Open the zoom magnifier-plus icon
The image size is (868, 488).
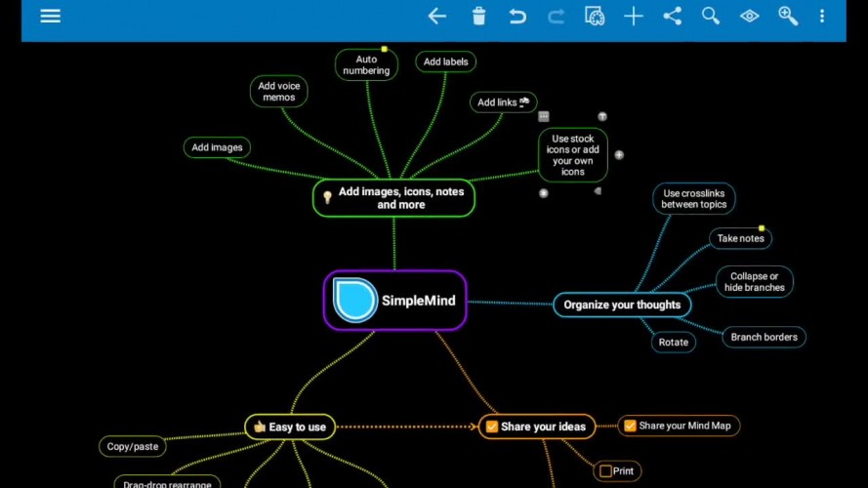click(788, 16)
